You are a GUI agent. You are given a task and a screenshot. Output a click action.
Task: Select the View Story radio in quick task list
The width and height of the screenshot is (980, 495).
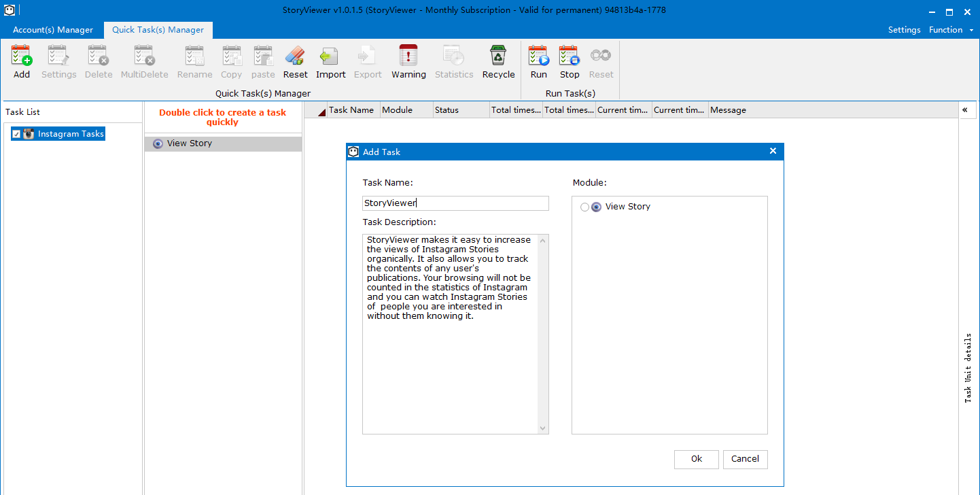click(x=158, y=143)
